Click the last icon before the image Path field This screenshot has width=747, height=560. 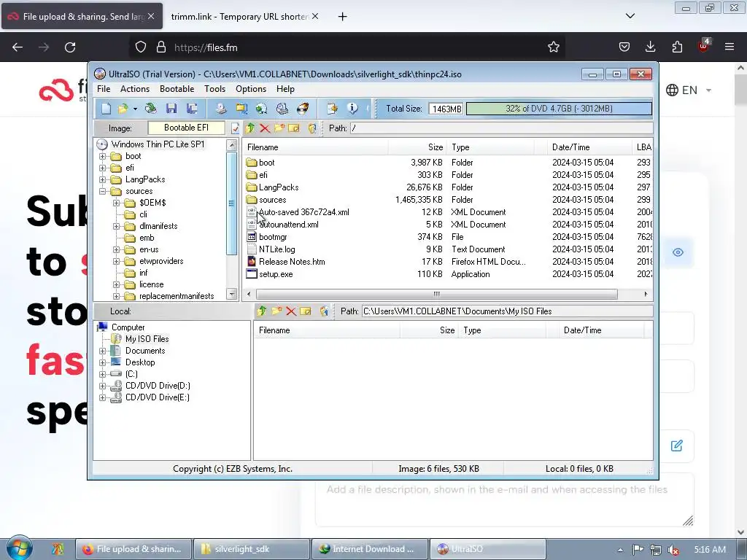tap(312, 128)
